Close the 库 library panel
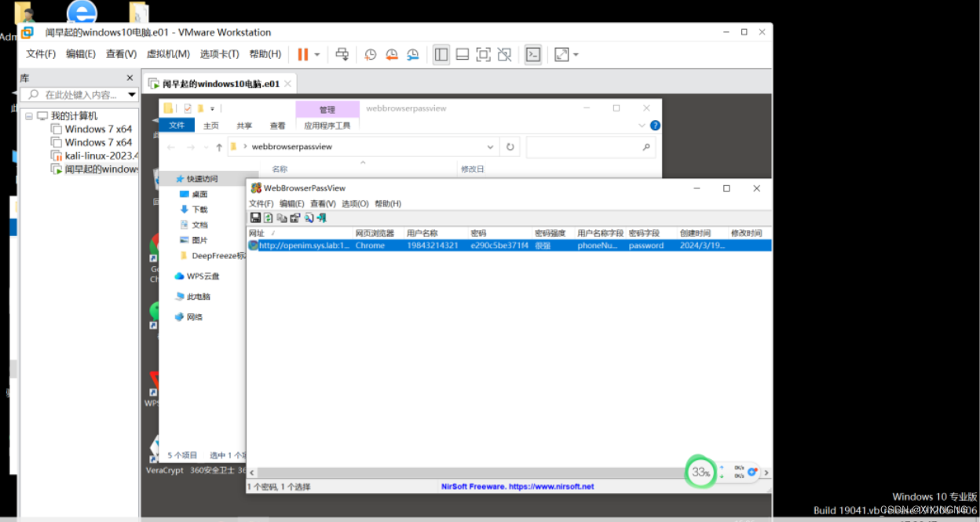This screenshot has height=522, width=980. (x=130, y=78)
